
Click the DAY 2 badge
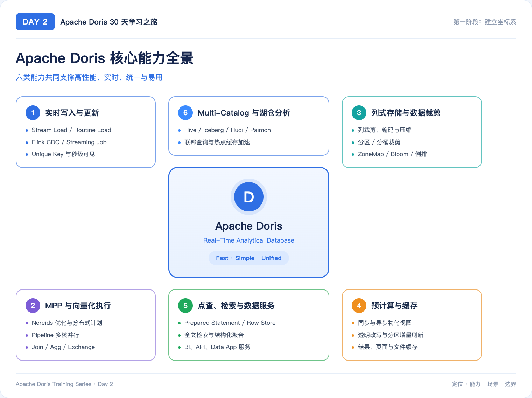[x=35, y=22]
